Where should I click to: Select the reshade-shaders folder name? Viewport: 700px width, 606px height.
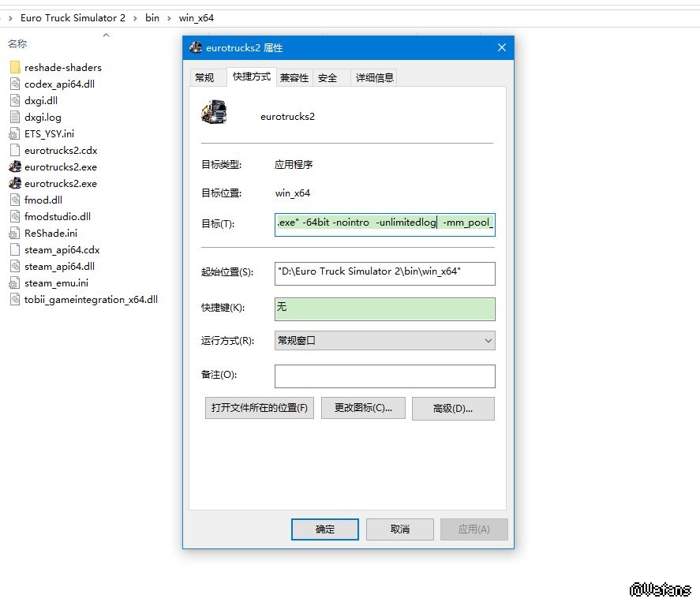pyautogui.click(x=63, y=67)
